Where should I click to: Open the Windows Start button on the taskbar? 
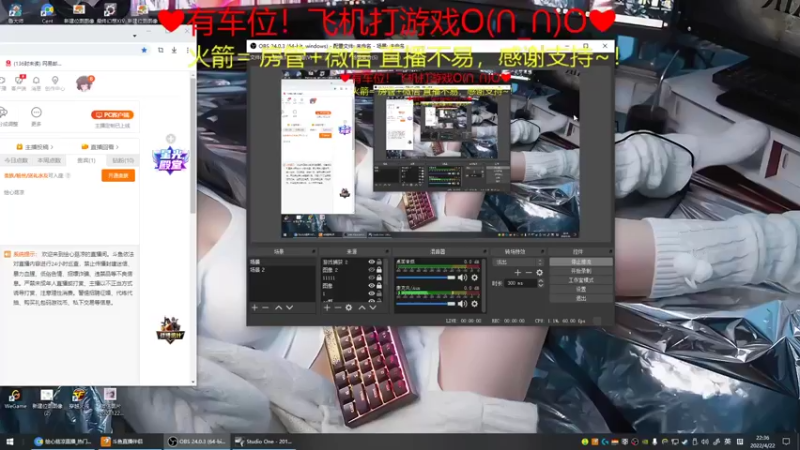tap(9, 441)
